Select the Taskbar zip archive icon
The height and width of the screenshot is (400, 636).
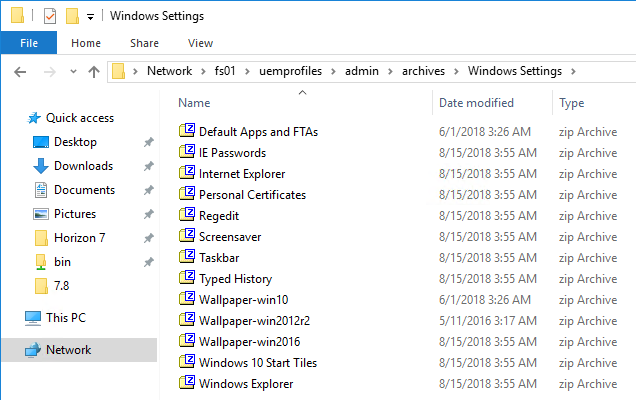[187, 257]
